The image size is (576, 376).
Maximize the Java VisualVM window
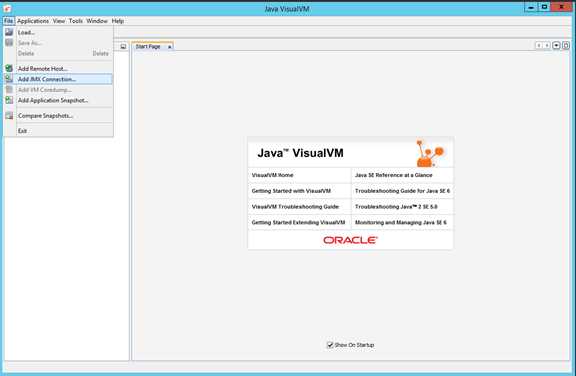[544, 7]
